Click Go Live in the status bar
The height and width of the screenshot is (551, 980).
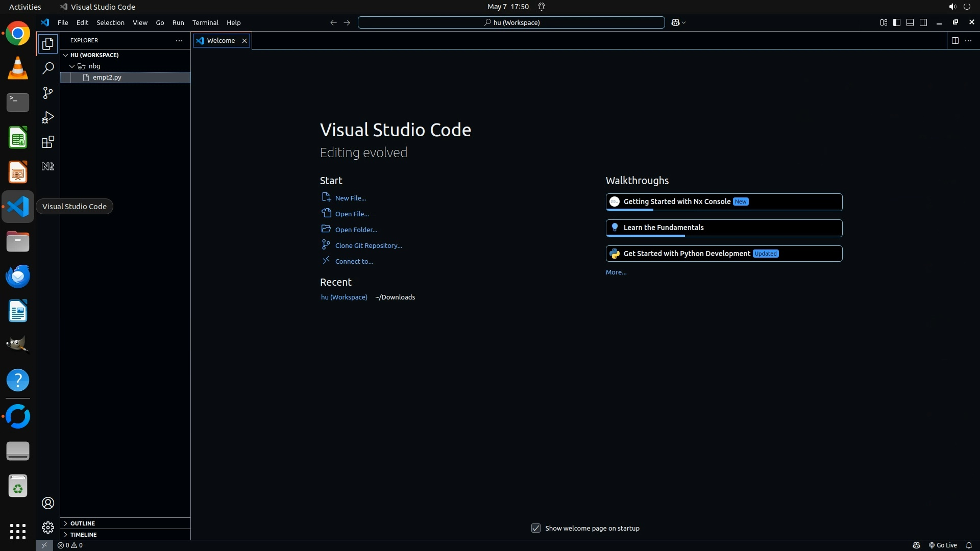pyautogui.click(x=943, y=545)
